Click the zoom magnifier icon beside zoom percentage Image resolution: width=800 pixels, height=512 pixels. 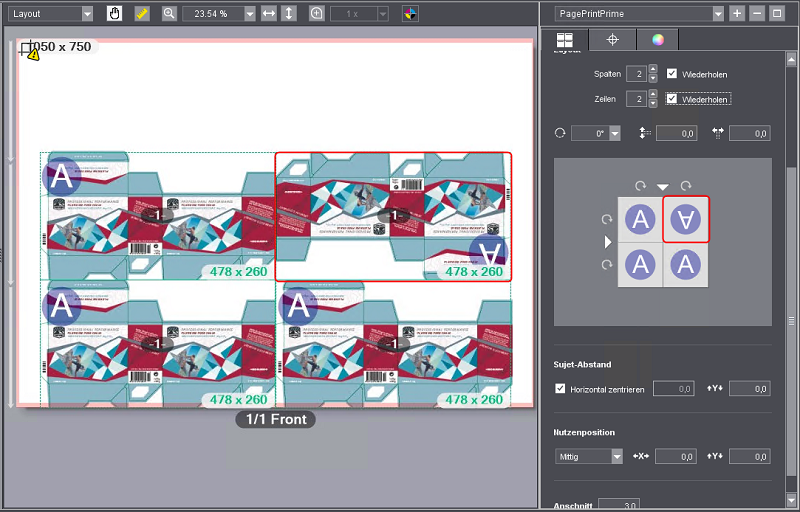pos(169,14)
